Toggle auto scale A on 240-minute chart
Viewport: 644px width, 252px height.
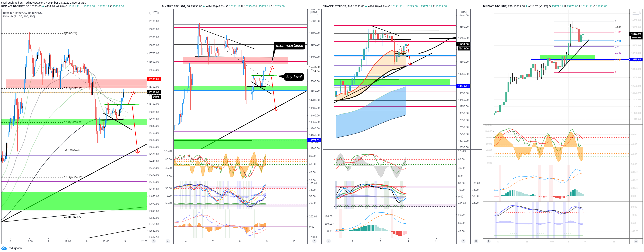click(x=463, y=241)
